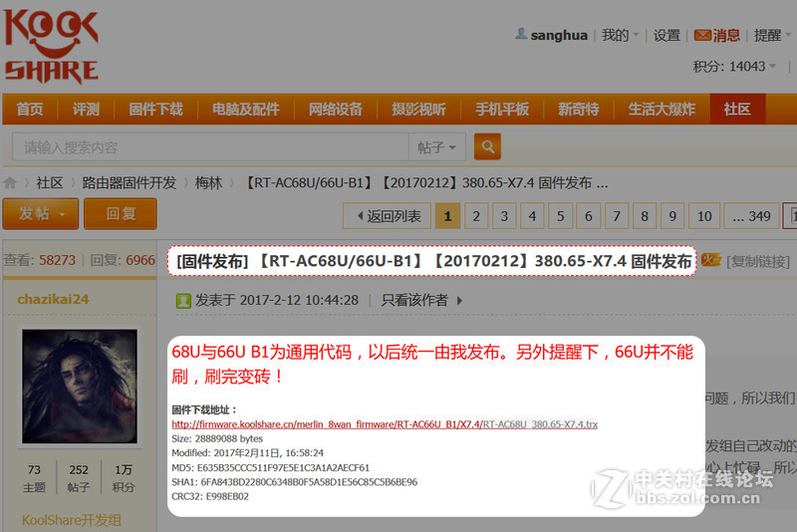This screenshot has height=532, width=797.
Task: Open 消息 link
Action: coord(726,35)
